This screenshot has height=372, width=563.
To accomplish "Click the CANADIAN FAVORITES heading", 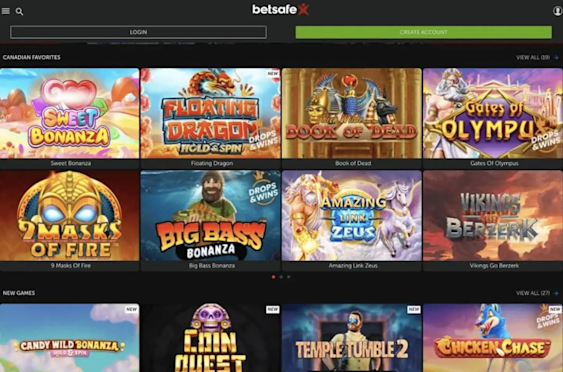I will point(32,57).
